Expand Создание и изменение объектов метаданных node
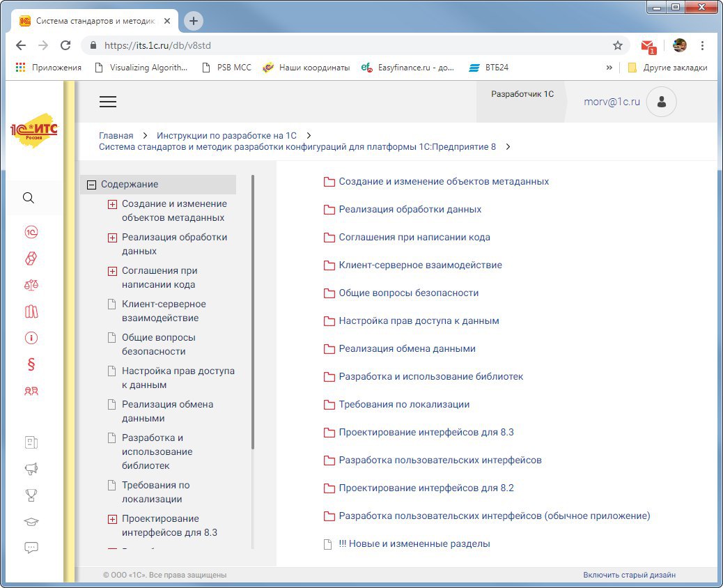This screenshot has width=723, height=588. coord(112,204)
